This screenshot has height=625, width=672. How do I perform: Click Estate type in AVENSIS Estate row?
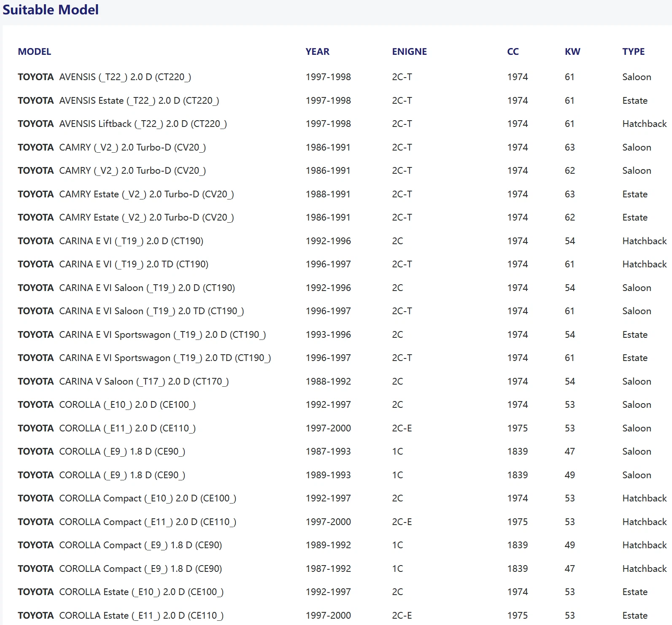[635, 100]
